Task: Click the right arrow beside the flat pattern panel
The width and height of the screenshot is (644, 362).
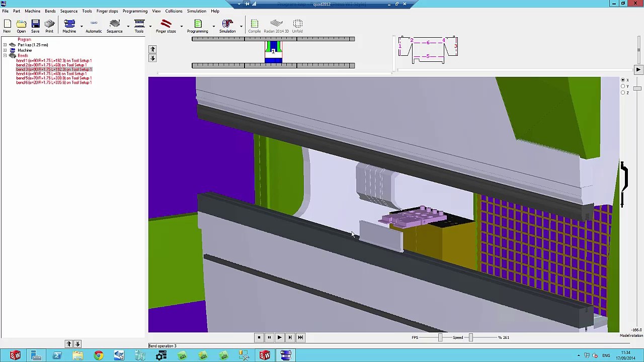Action: click(x=638, y=70)
